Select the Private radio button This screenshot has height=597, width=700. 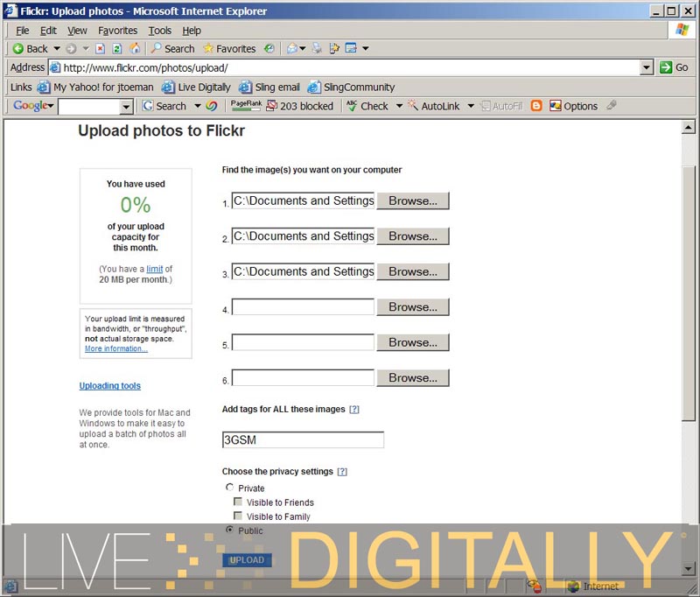[x=230, y=488]
